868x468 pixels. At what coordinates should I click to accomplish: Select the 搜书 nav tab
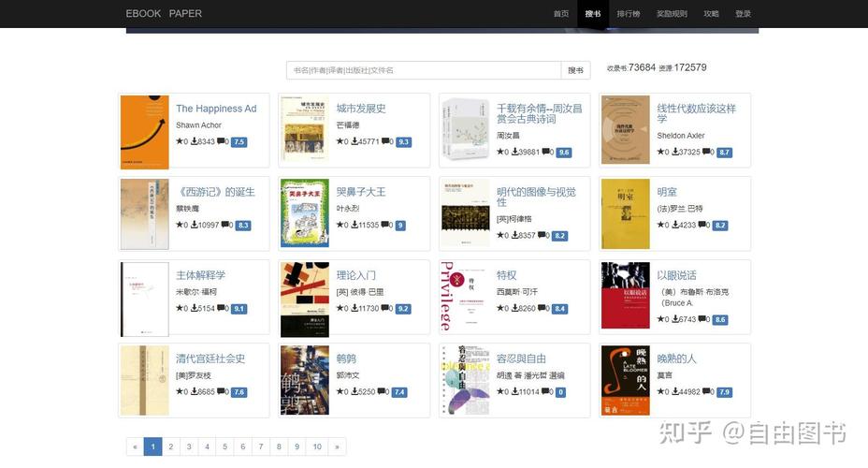coord(593,14)
